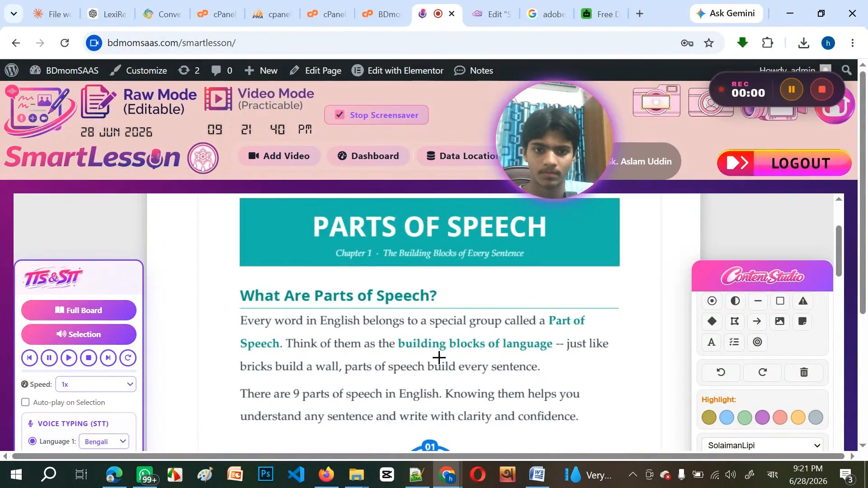
Task: Select the half-circle contrast tool
Action: pyautogui.click(x=735, y=301)
